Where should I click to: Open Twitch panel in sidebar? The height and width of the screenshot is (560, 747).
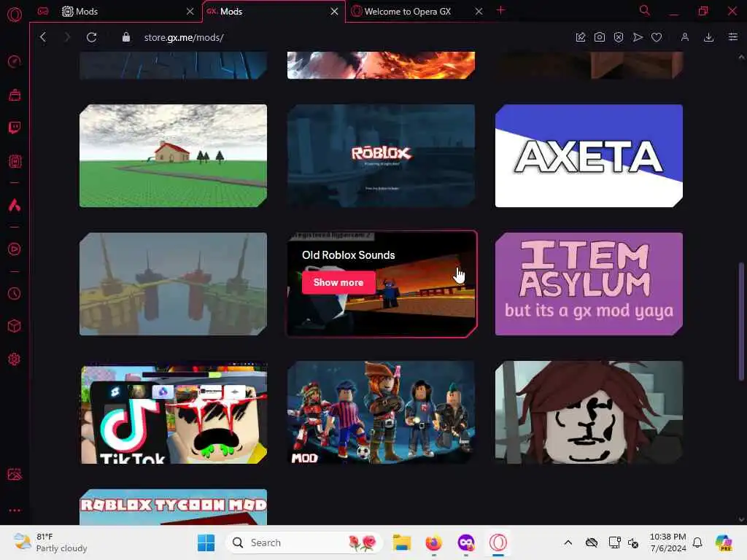coord(15,128)
